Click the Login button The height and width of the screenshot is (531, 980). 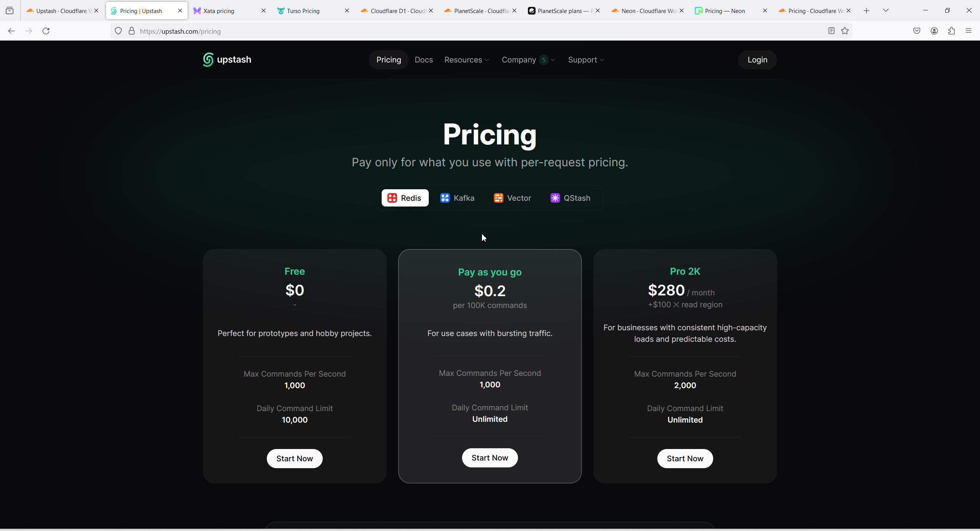(x=757, y=60)
